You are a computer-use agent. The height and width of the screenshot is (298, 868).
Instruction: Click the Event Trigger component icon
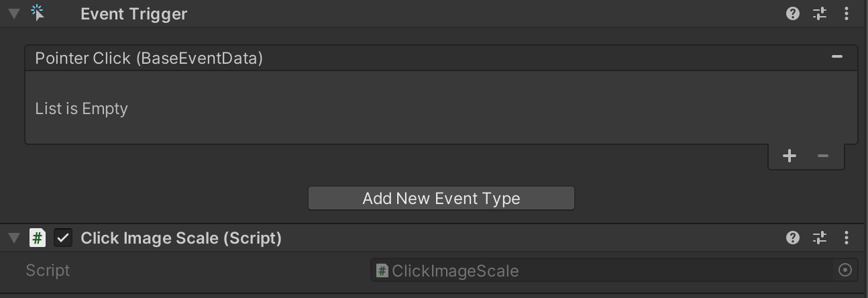[38, 13]
